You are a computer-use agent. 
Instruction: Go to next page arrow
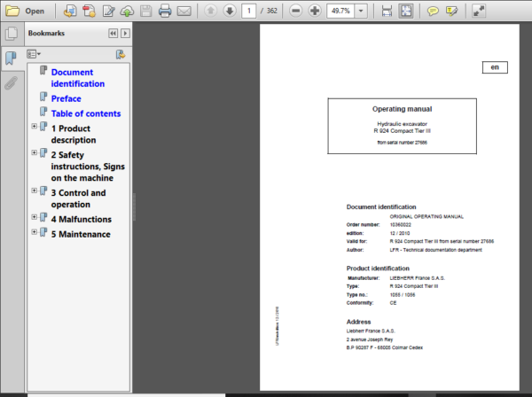tap(230, 11)
